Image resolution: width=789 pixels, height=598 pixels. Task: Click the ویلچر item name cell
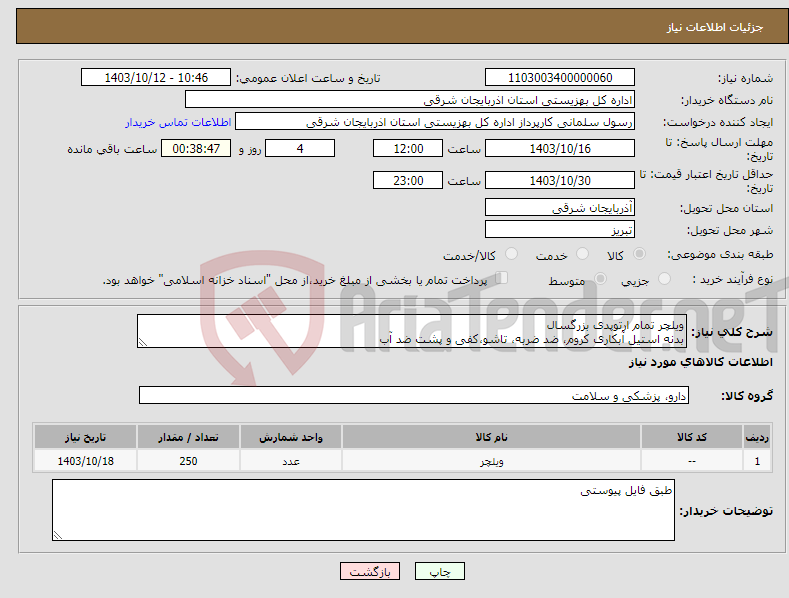492,461
